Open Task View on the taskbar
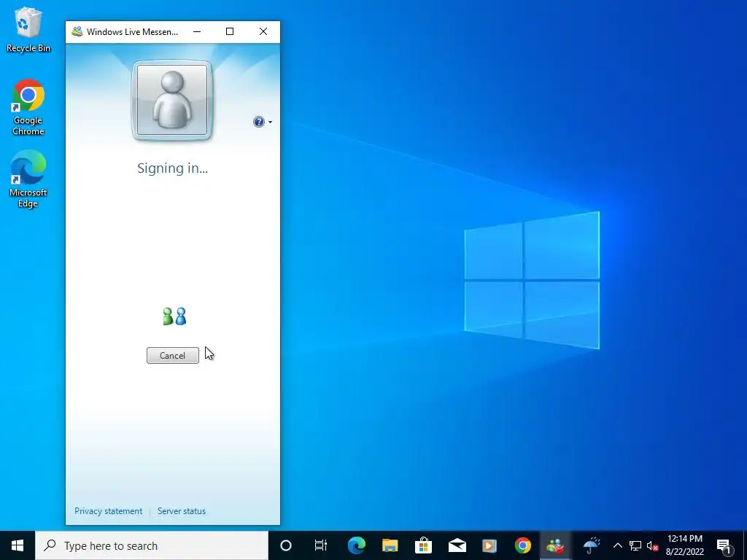Image resolution: width=747 pixels, height=560 pixels. click(x=321, y=545)
